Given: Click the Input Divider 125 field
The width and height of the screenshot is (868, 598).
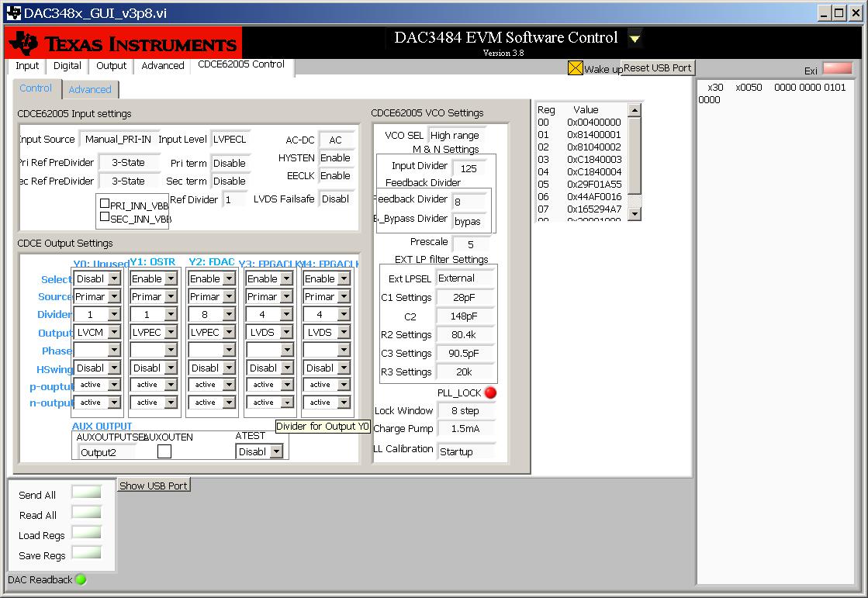Looking at the screenshot, I should 469,168.
